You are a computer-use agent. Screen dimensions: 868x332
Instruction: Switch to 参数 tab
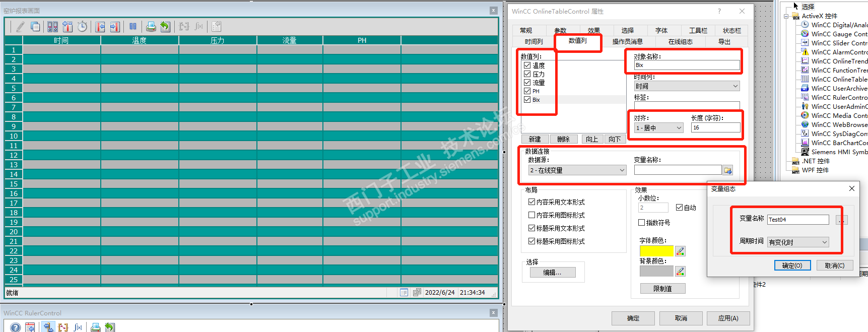point(560,31)
